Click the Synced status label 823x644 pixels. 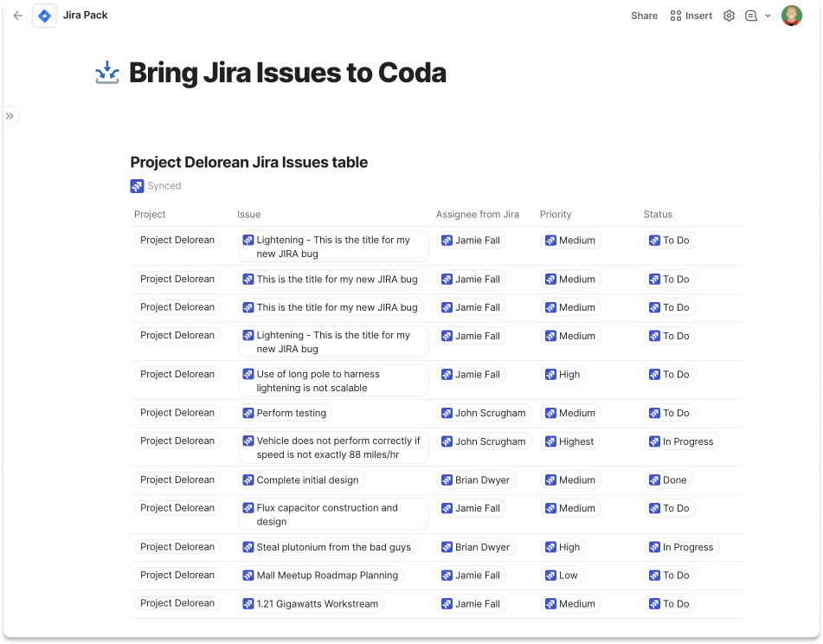(164, 186)
